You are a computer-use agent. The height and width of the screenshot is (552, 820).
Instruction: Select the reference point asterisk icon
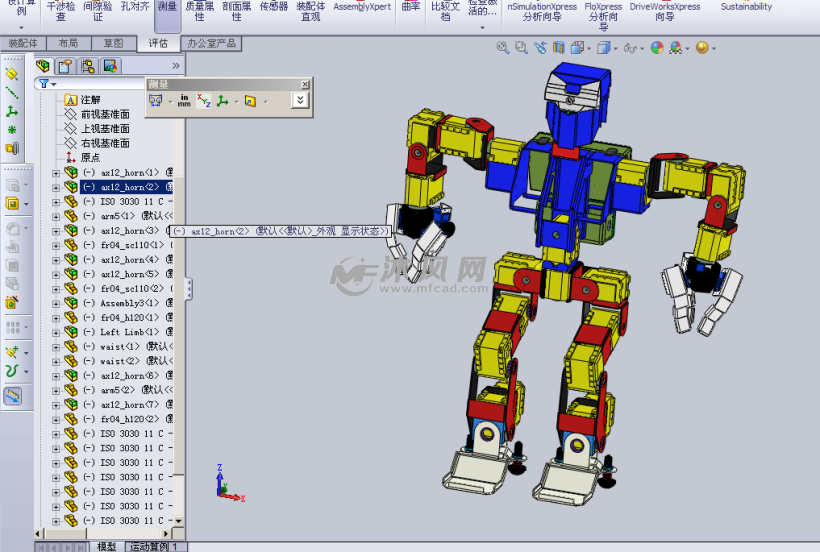click(x=12, y=130)
